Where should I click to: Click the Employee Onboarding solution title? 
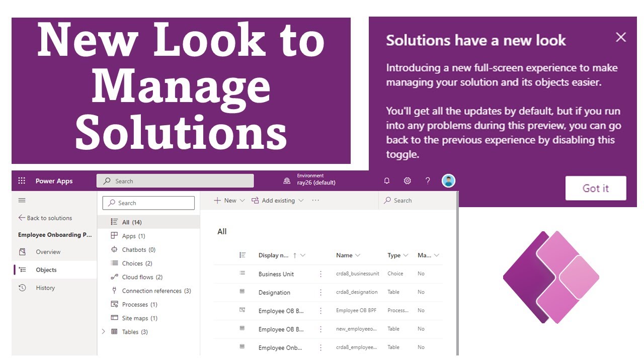55,235
